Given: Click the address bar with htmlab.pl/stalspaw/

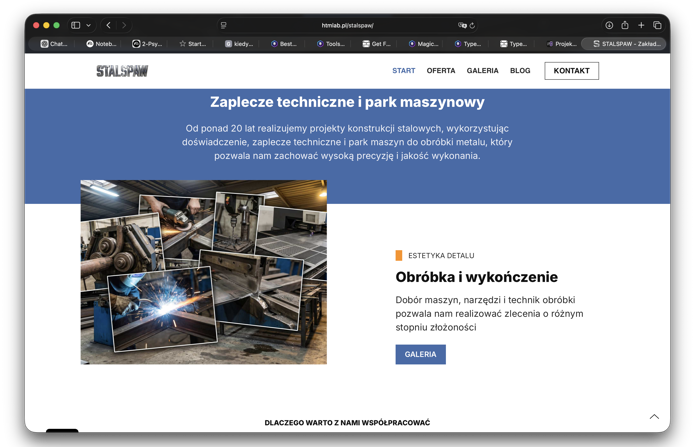Looking at the screenshot, I should (348, 25).
